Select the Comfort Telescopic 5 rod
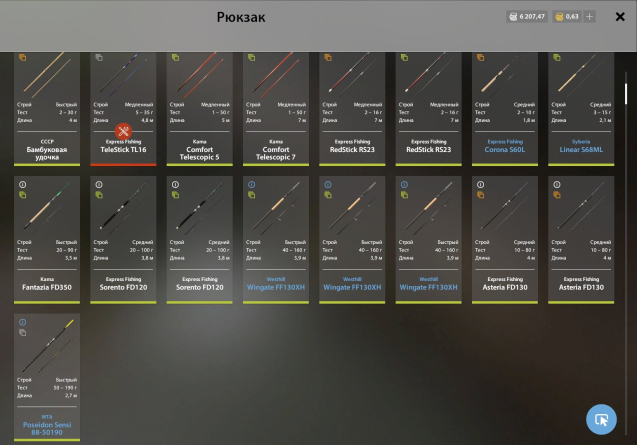 pyautogui.click(x=199, y=109)
